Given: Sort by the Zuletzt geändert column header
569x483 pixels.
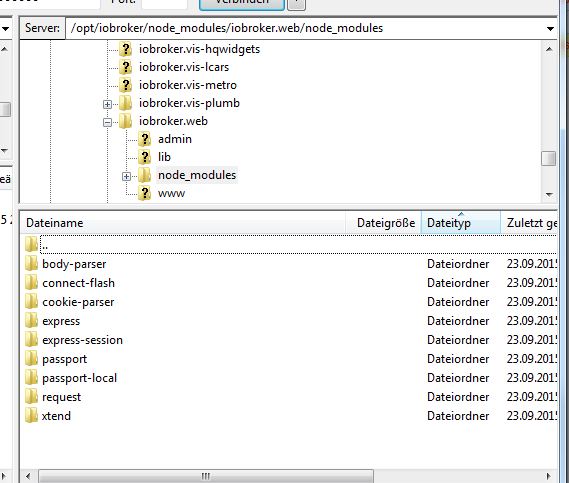Looking at the screenshot, I should (x=529, y=223).
